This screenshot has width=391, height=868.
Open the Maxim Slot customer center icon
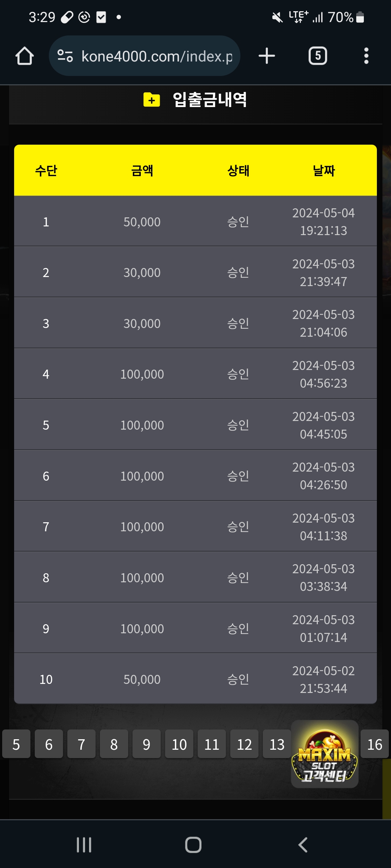(x=325, y=754)
